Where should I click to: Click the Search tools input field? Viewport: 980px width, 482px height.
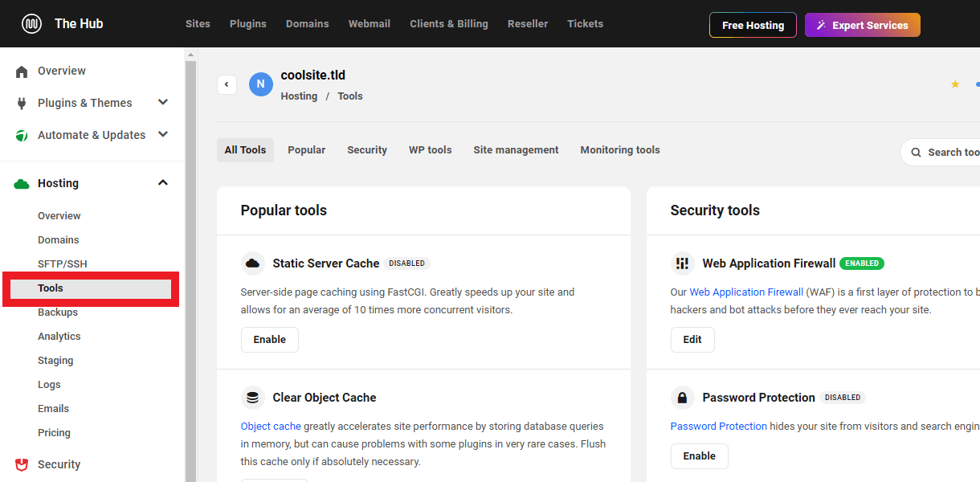tap(940, 153)
